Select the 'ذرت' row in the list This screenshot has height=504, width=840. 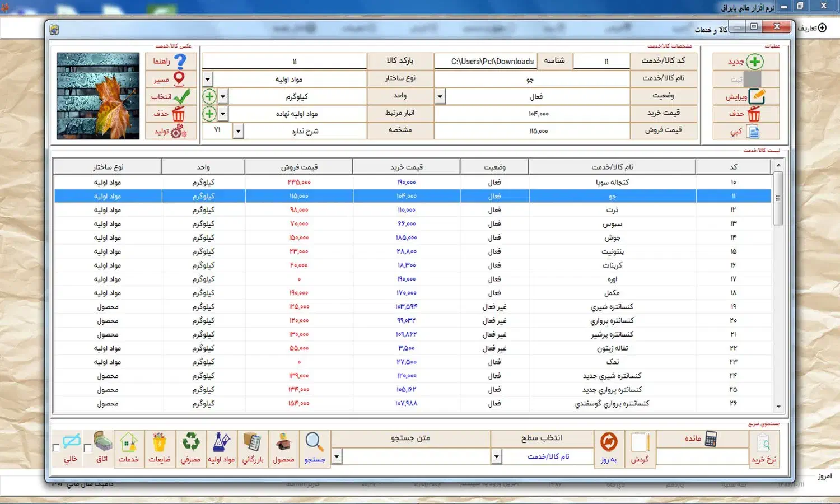tap(612, 210)
